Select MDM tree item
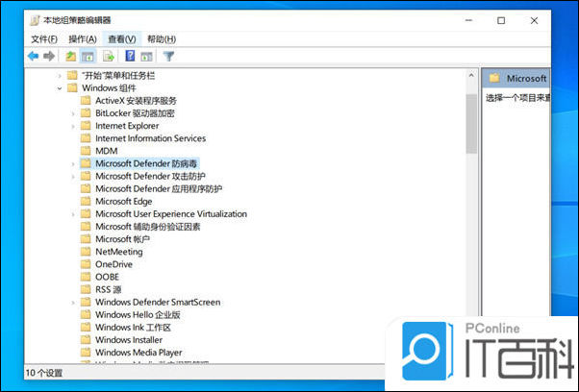The image size is (579, 392). 107,151
